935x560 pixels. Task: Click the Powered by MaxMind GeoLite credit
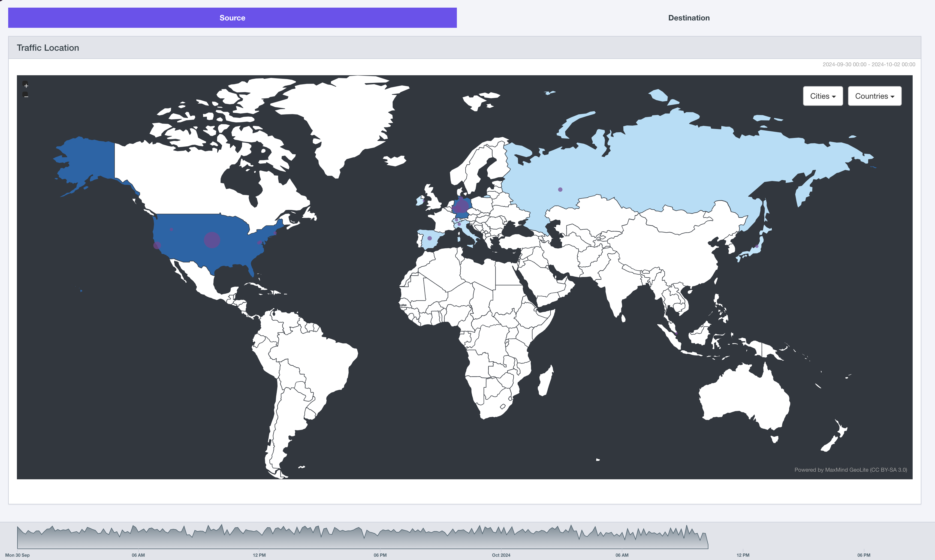coord(850,470)
